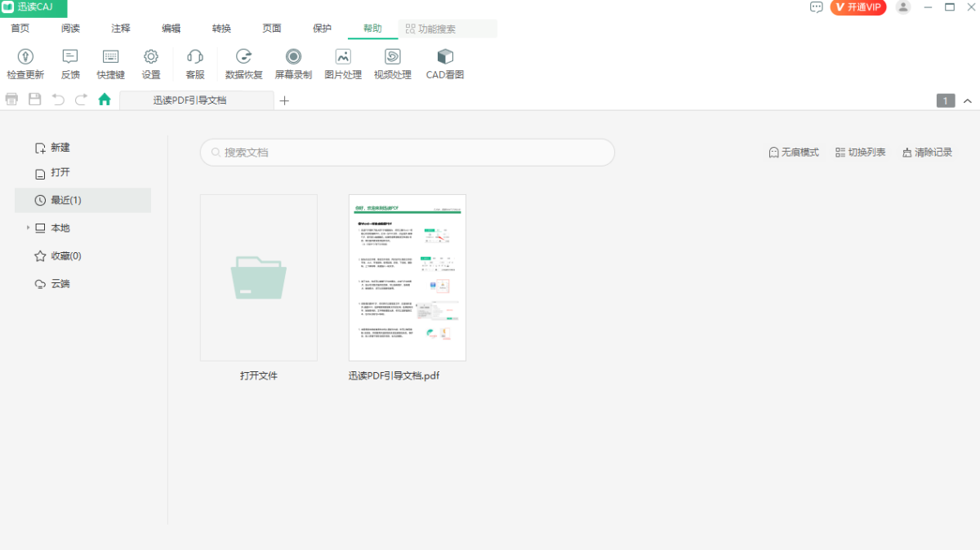Click the Check for Updates (检查更新) icon

coord(25,57)
